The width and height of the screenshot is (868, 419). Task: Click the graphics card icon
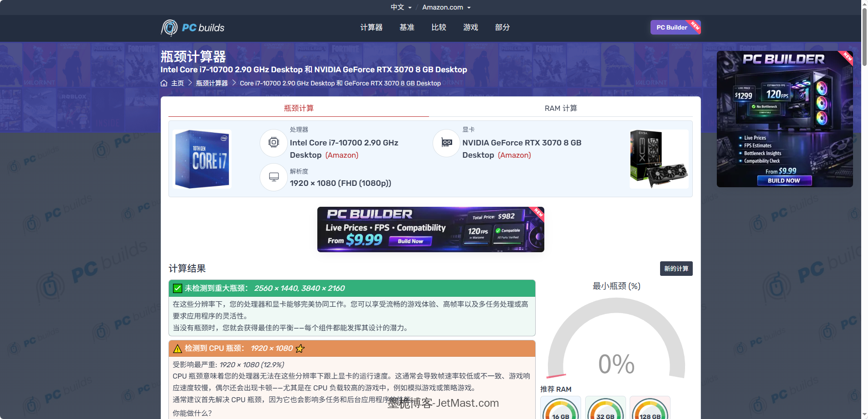447,143
